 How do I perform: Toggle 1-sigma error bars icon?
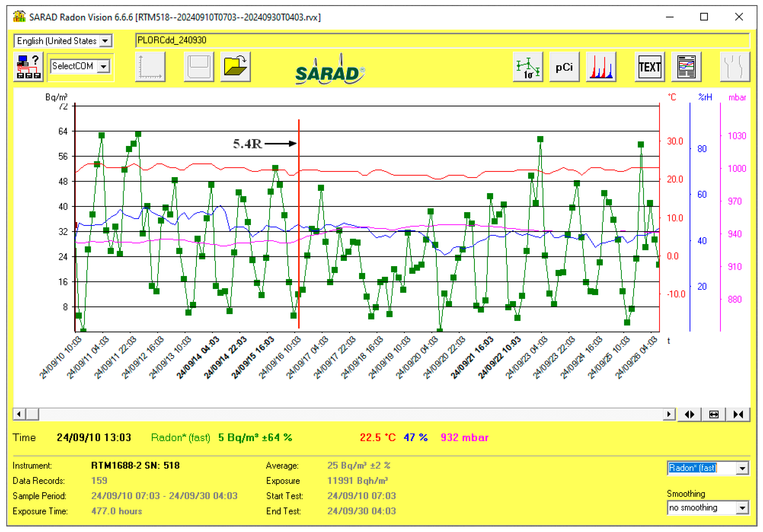tap(528, 67)
